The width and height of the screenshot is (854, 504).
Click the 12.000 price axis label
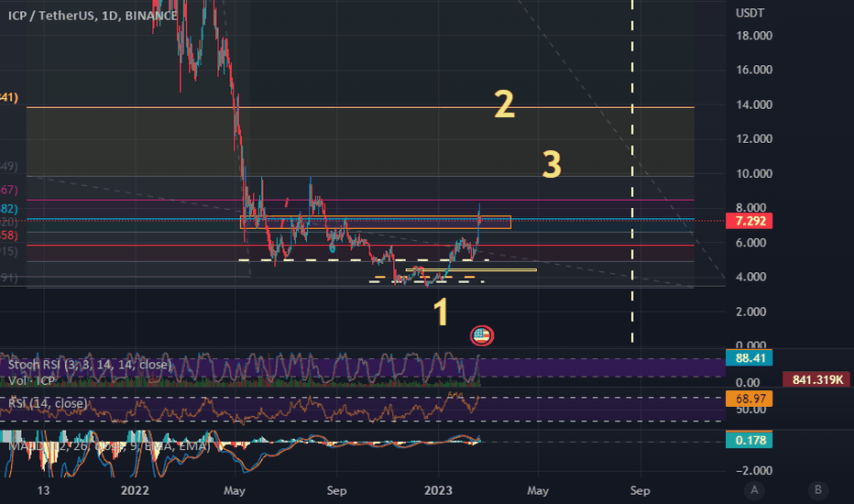[754, 139]
